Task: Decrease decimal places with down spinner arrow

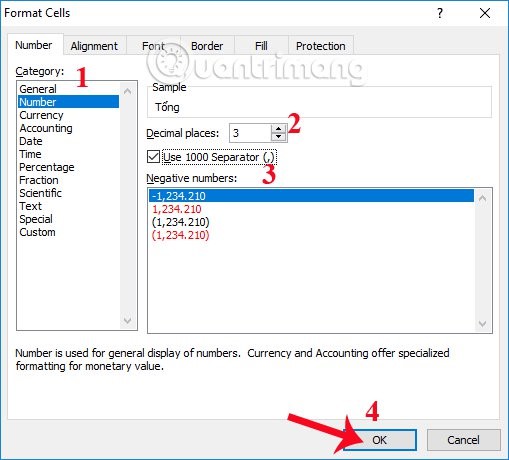Action: click(278, 137)
